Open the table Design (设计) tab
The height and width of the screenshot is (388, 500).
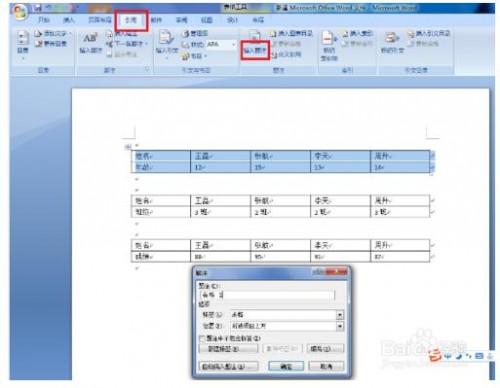click(x=232, y=20)
